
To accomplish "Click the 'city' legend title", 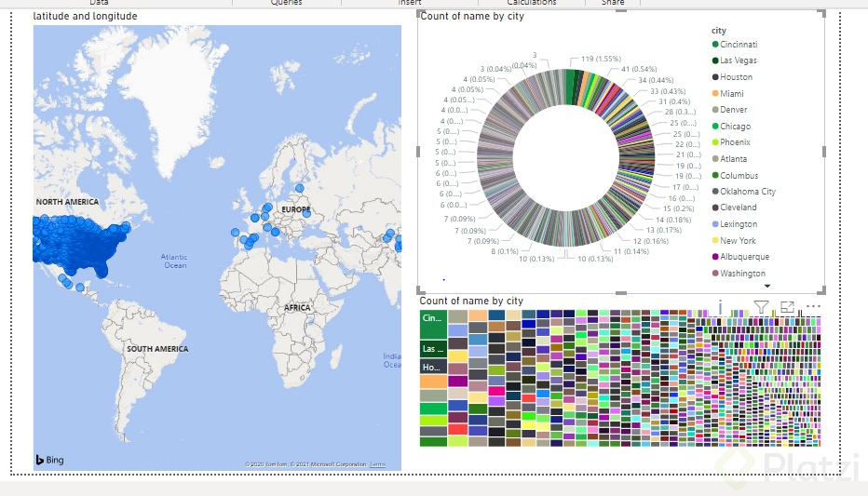I will (x=719, y=31).
